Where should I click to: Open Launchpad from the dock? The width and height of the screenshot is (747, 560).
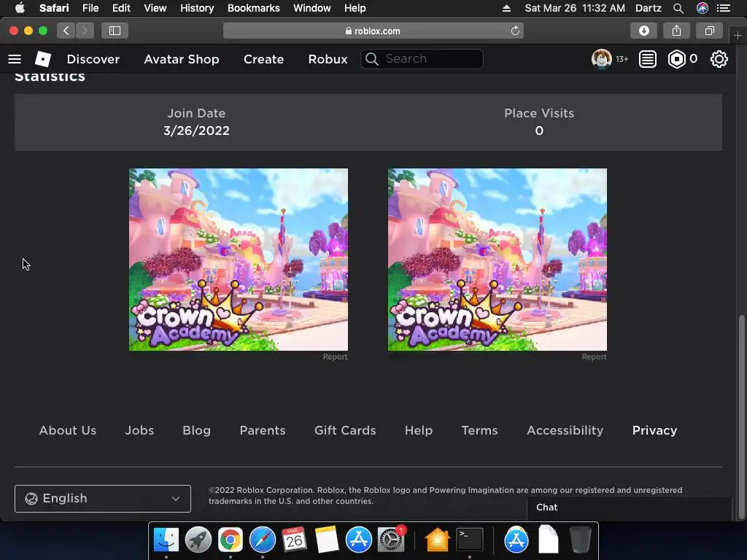pos(198,540)
